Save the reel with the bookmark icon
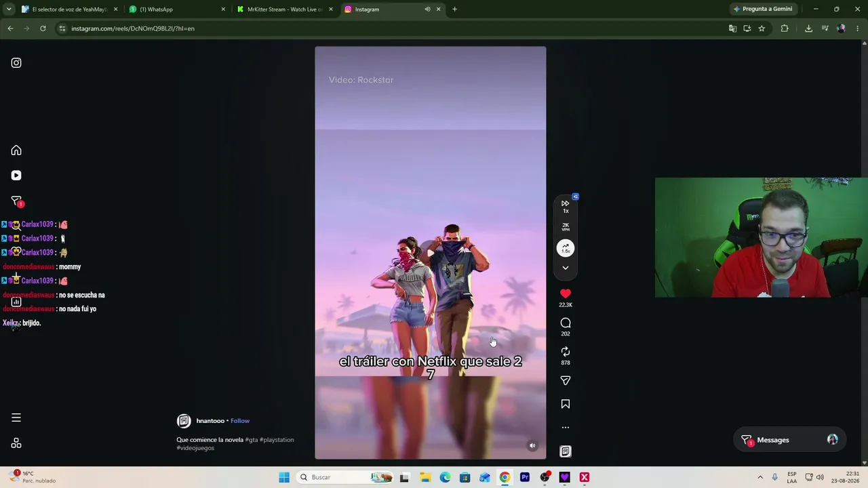 566,405
